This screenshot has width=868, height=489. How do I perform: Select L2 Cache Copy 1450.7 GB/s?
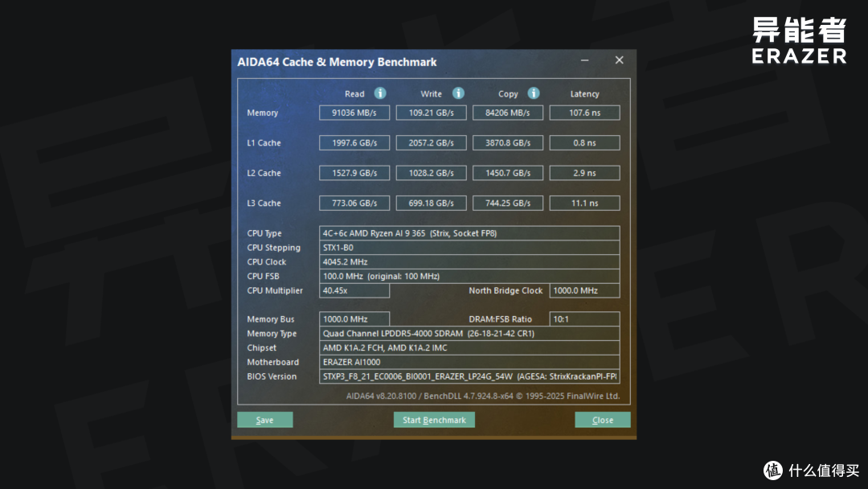pyautogui.click(x=508, y=173)
